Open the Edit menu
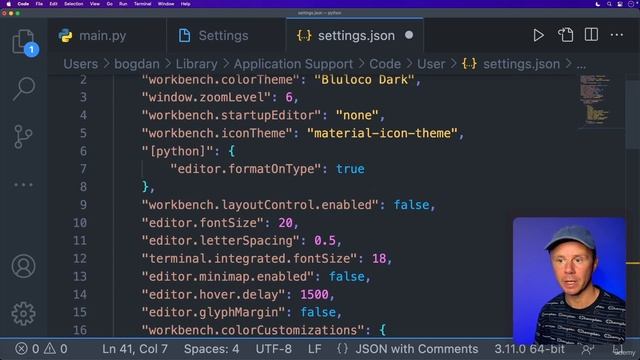640x360 pixels. click(x=53, y=4)
